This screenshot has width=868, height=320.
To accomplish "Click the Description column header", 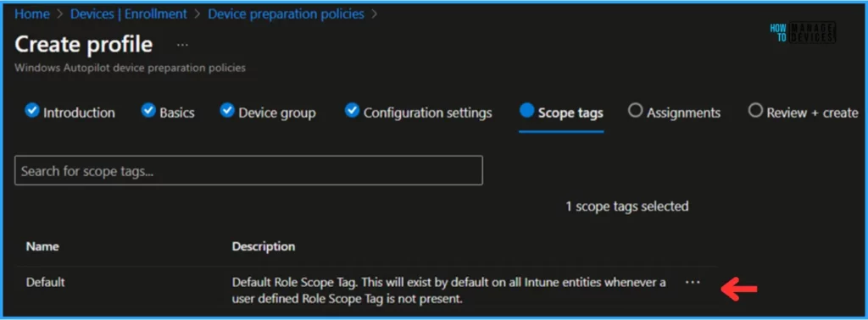I will (x=264, y=246).
